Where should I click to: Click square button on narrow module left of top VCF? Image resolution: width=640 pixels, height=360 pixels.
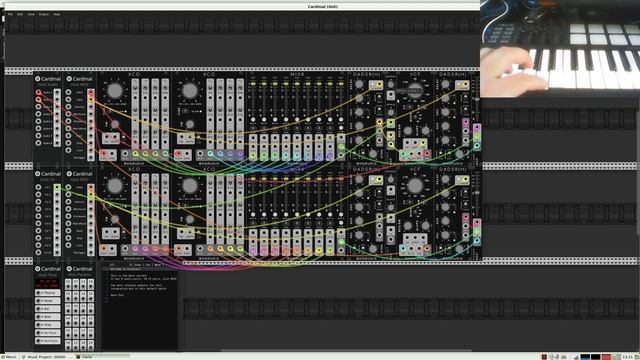(391, 95)
